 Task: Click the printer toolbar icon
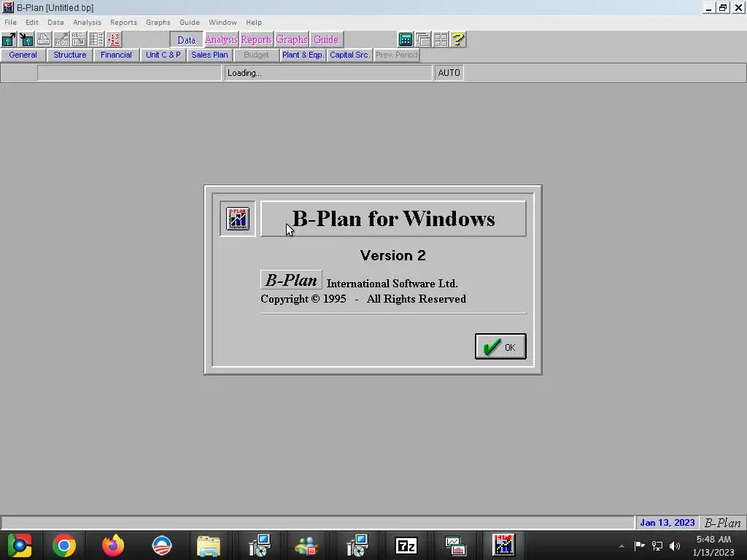click(x=44, y=39)
